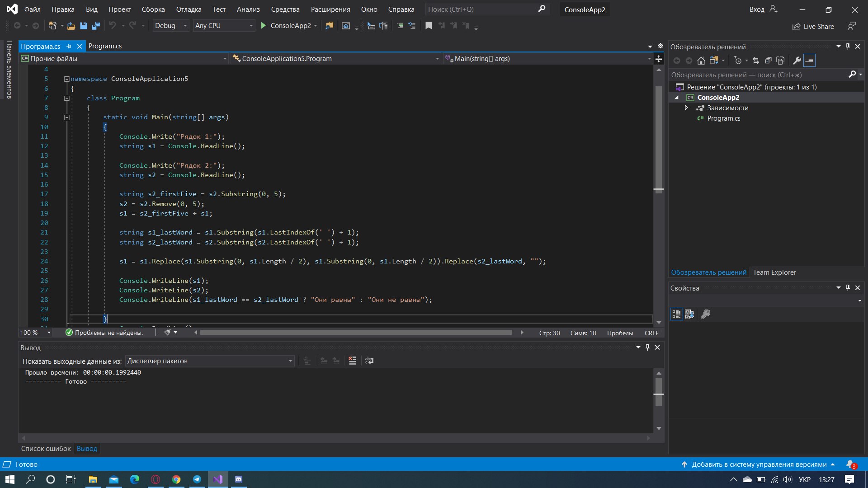Collapse the namespace ConsoleApplication5 block
This screenshot has width=868, height=488.
point(67,79)
